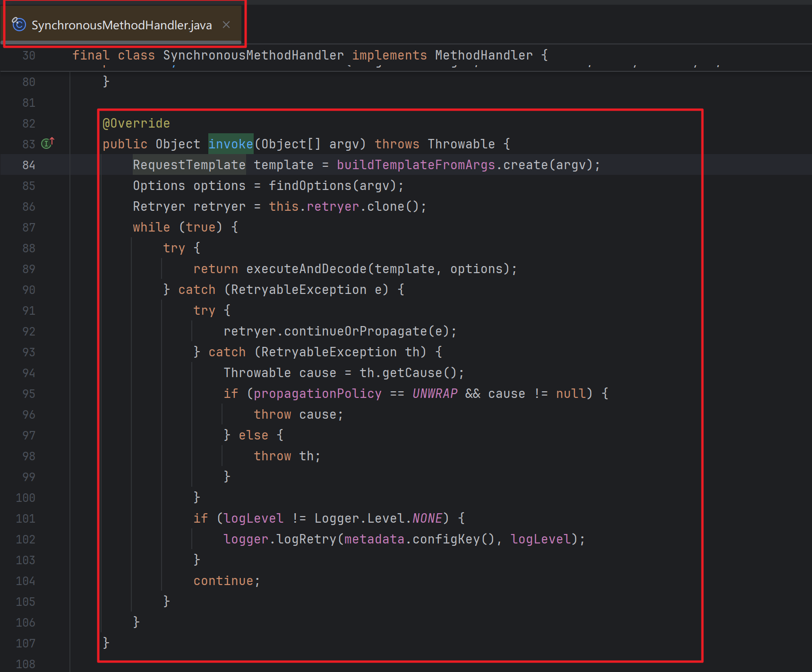Click RetryableException e on line 90
Screen dimensions: 812x672
[306, 290]
